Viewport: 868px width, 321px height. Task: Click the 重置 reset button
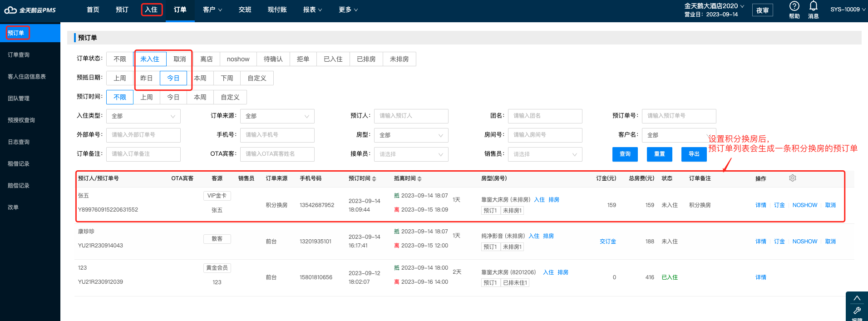(660, 154)
